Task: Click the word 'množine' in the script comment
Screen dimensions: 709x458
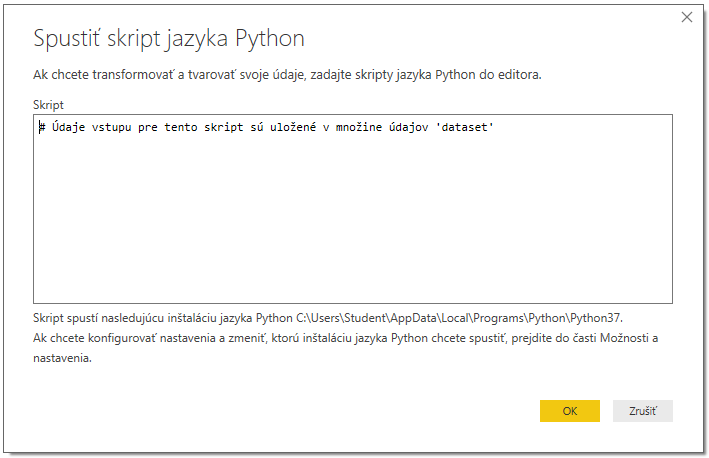Action: coord(359,127)
